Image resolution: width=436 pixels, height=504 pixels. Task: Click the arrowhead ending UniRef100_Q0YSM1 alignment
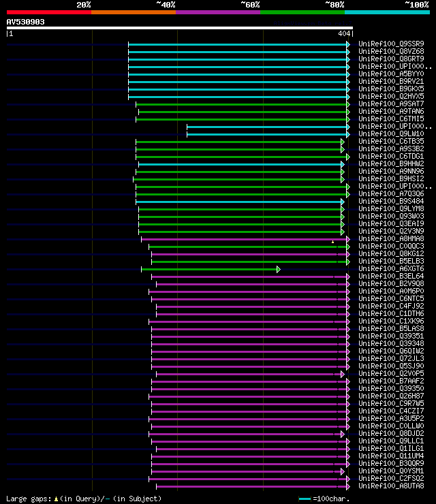343,472
